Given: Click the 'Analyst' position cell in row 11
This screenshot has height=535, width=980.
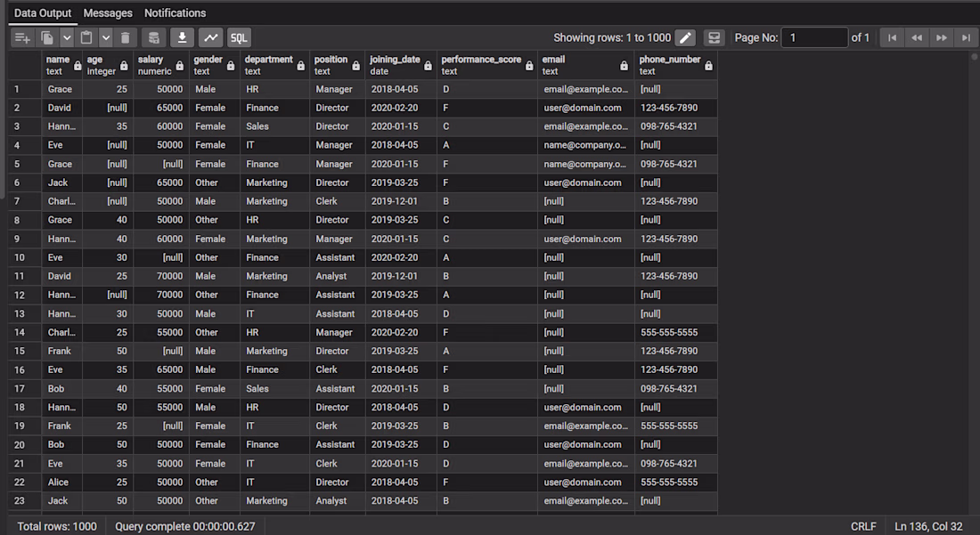Looking at the screenshot, I should pyautogui.click(x=338, y=276).
